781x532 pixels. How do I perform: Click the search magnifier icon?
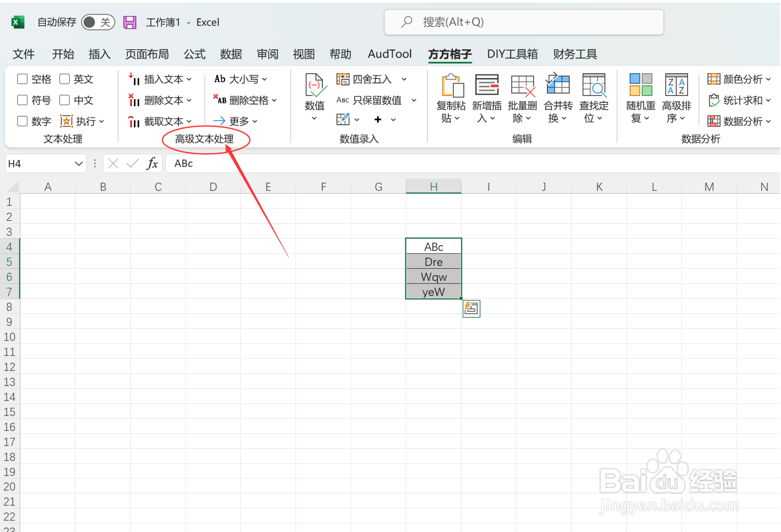tap(406, 21)
